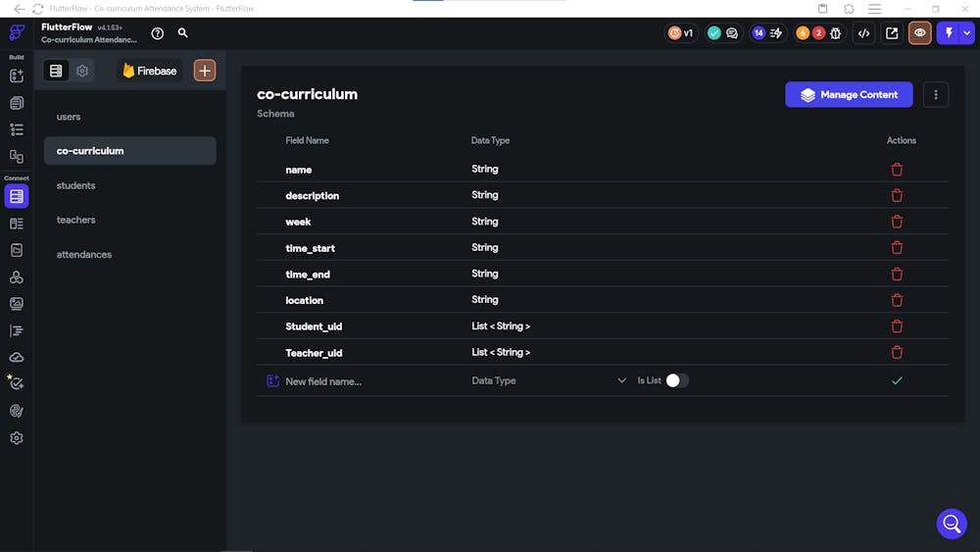Open the Data Types icon in sidebar
This screenshot has height=552, width=980.
click(17, 224)
